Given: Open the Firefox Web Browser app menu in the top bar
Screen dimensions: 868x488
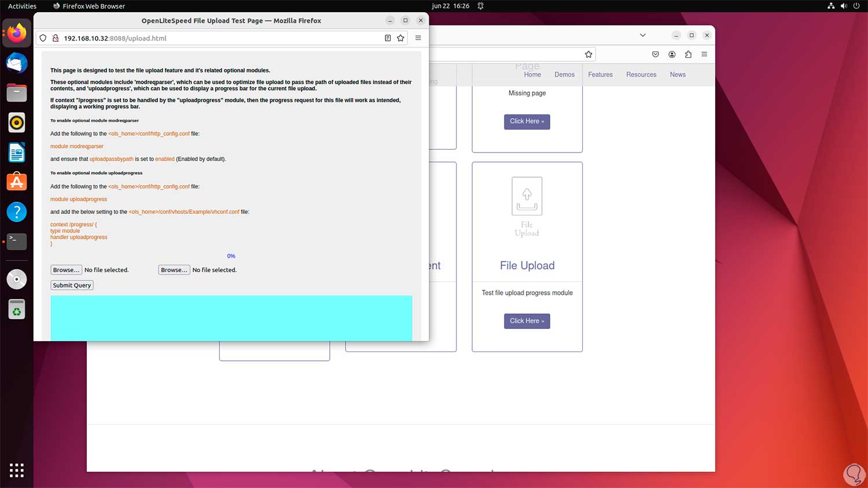Looking at the screenshot, I should pos(89,6).
